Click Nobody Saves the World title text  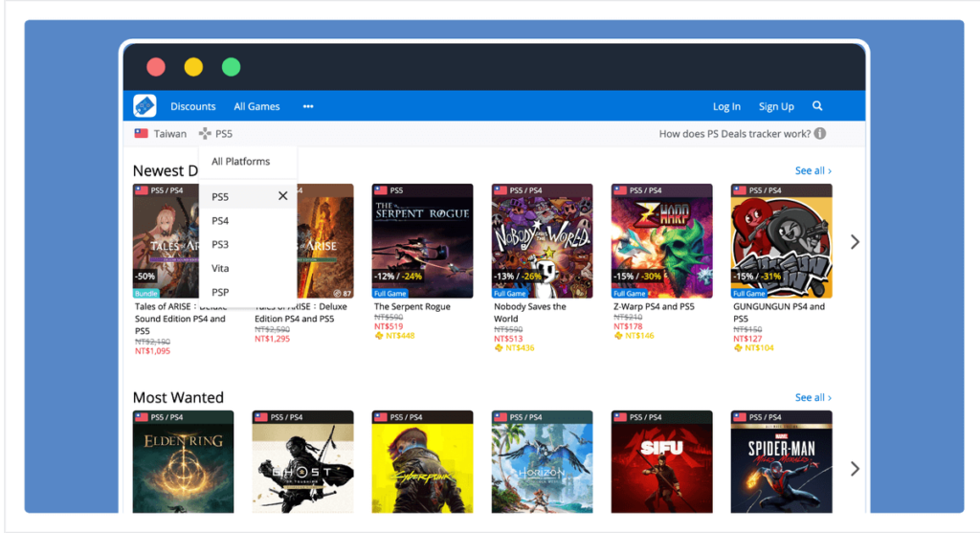pyautogui.click(x=530, y=312)
